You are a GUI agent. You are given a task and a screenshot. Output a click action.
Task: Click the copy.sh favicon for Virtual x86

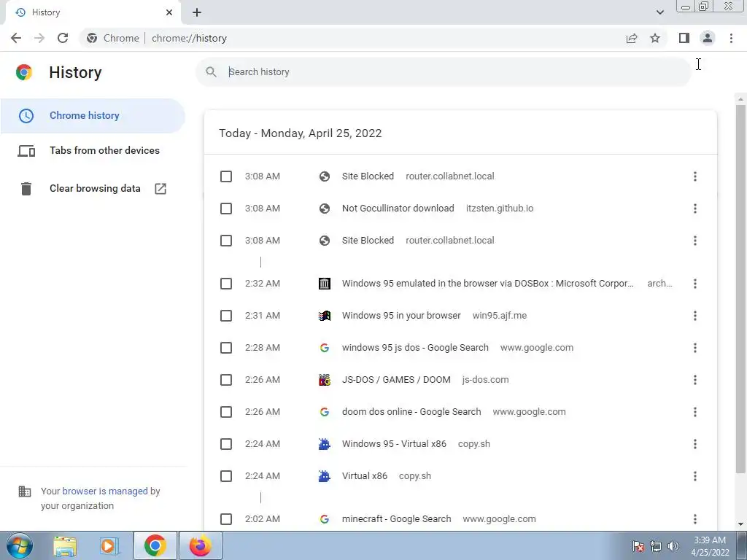click(325, 476)
